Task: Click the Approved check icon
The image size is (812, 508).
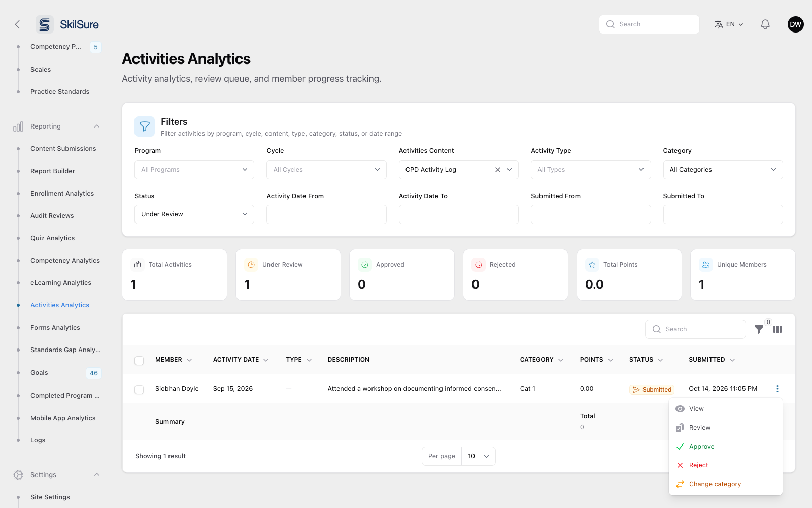Action: point(364,265)
